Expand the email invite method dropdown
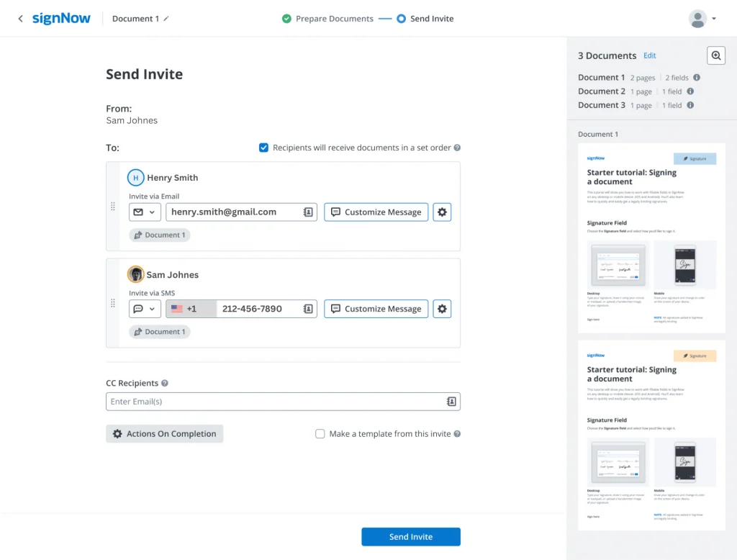Image resolution: width=737 pixels, height=560 pixels. click(x=145, y=212)
